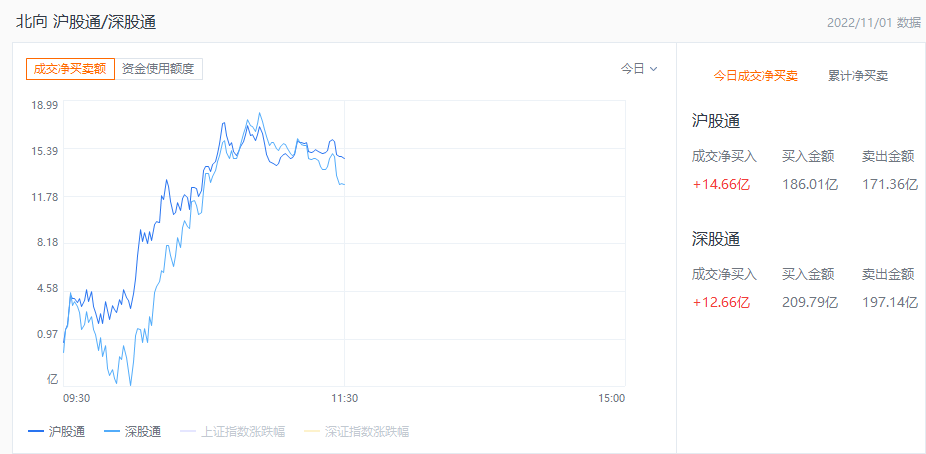This screenshot has width=926, height=454.
Task: Show the 上证指数涨跌幅 series
Action: coord(242,432)
